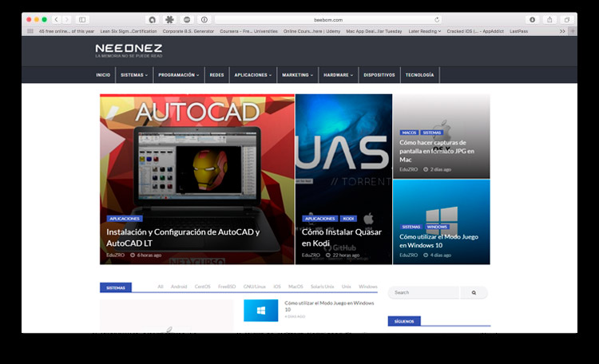Viewport: 599px width, 364px height.
Task: Show all tabs overview icon
Action: [567, 19]
